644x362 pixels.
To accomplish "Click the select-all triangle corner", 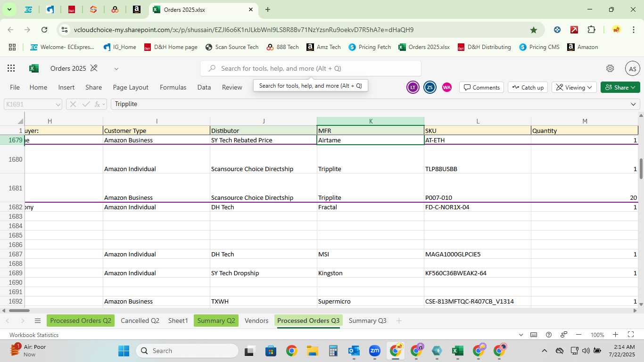I will pyautogui.click(x=20, y=122).
